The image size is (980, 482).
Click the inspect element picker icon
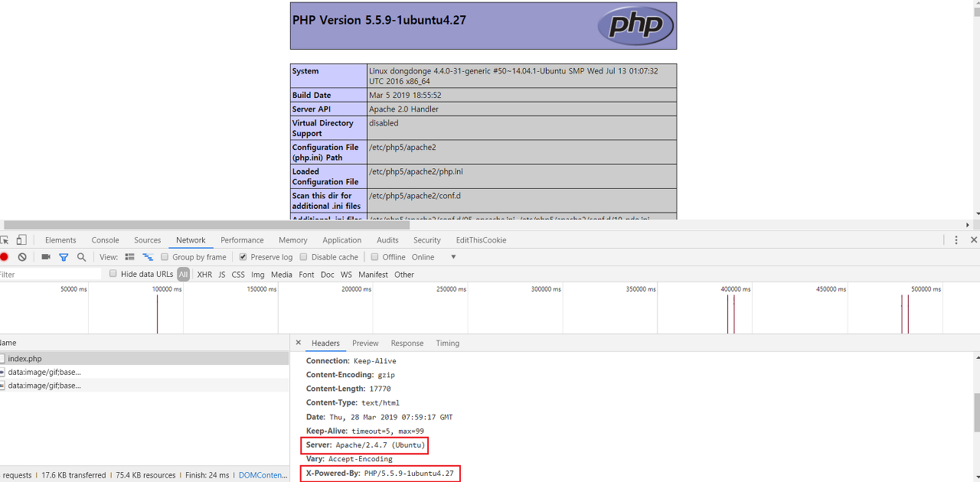pos(4,240)
